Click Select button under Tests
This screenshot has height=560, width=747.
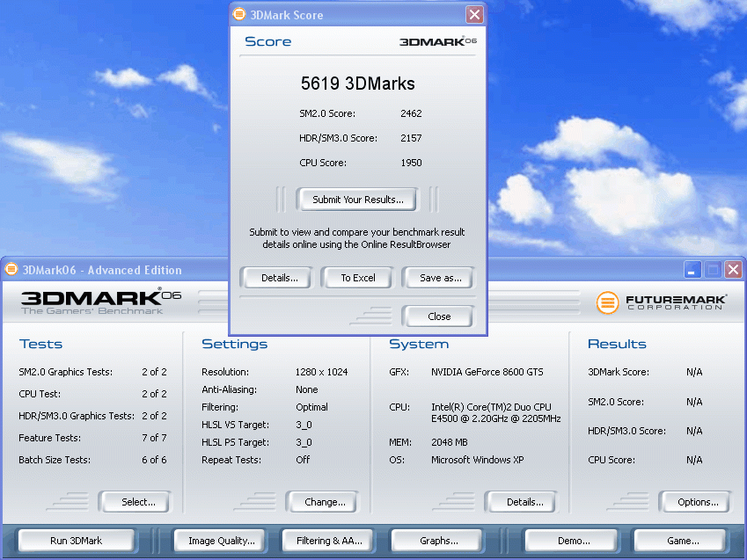pyautogui.click(x=136, y=502)
